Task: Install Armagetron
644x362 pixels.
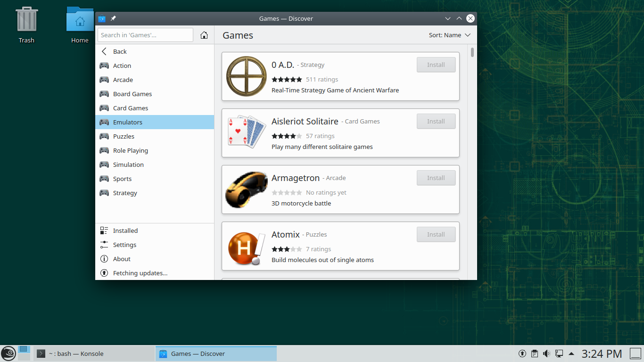Action: click(436, 178)
